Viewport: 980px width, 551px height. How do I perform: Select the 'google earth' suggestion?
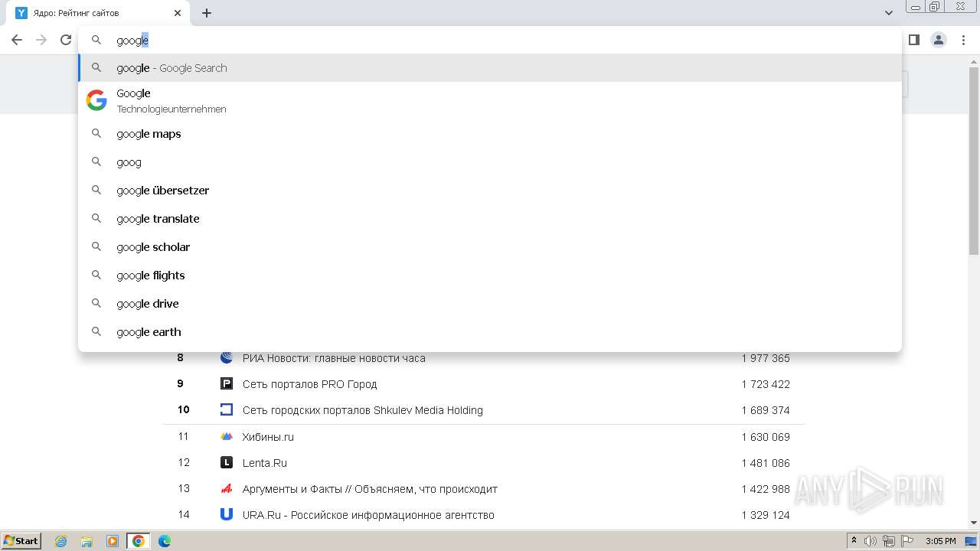(x=490, y=332)
